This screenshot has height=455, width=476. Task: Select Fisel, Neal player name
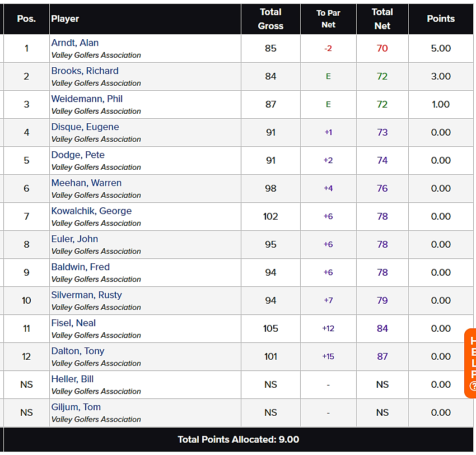(73, 323)
